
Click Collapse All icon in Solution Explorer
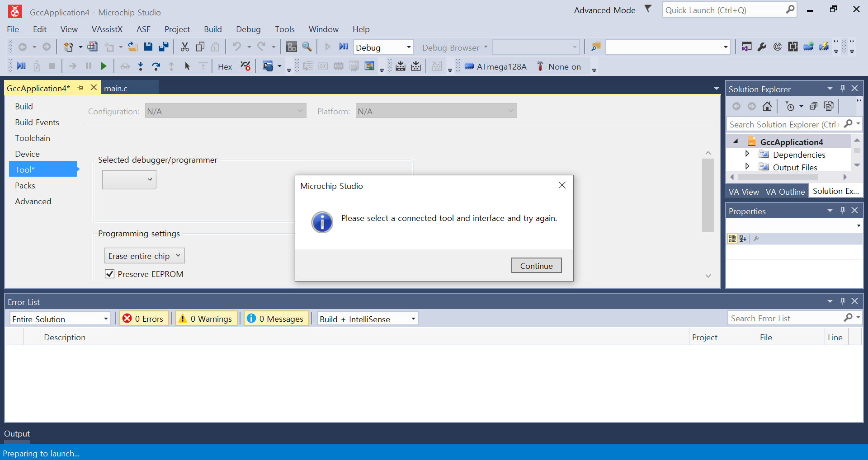813,106
